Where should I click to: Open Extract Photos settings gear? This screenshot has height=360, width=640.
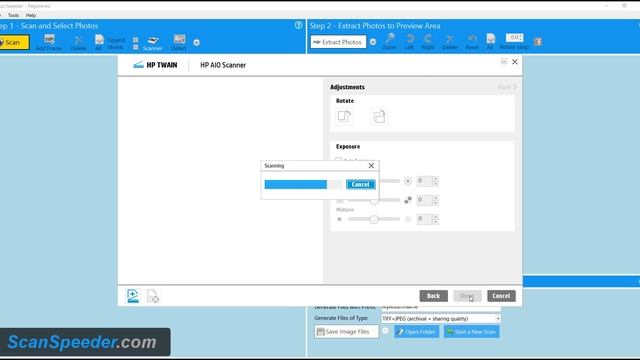point(373,42)
